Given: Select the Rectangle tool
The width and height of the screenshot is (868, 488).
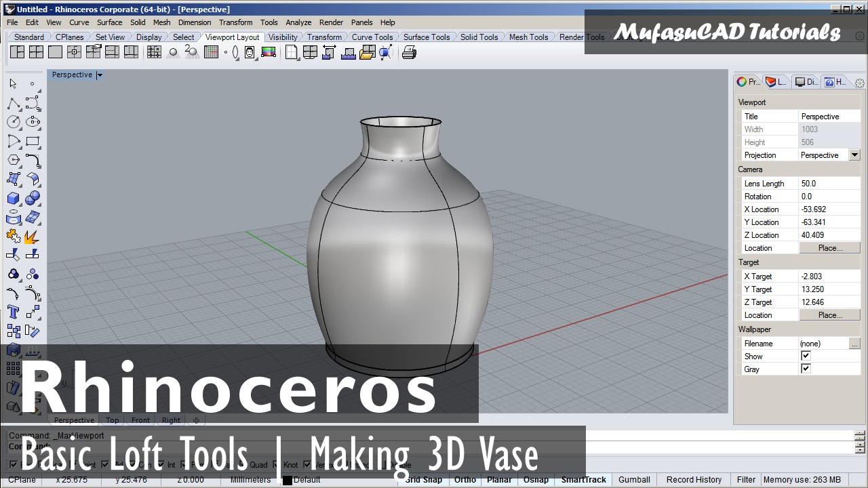Looking at the screenshot, I should coord(33,141).
